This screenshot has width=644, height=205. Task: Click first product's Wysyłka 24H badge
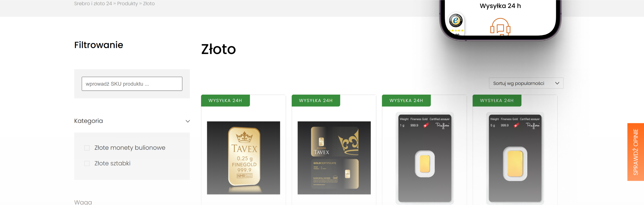(x=225, y=100)
